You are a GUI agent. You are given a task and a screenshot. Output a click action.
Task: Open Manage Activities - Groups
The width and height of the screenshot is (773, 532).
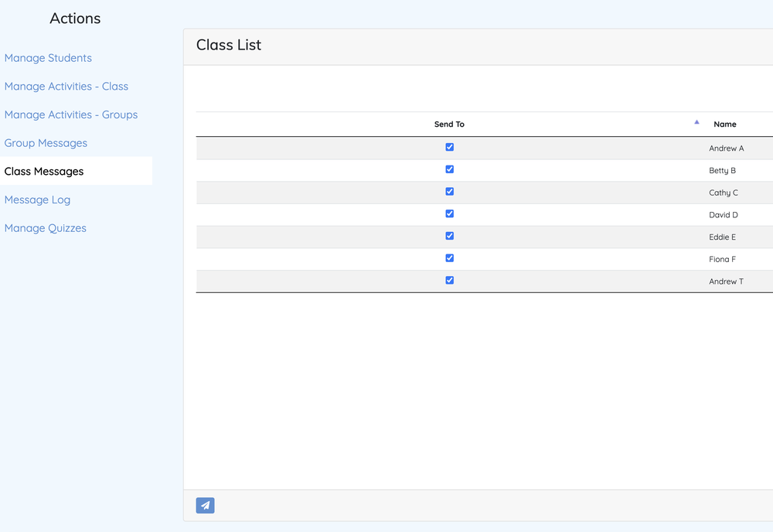pos(71,114)
